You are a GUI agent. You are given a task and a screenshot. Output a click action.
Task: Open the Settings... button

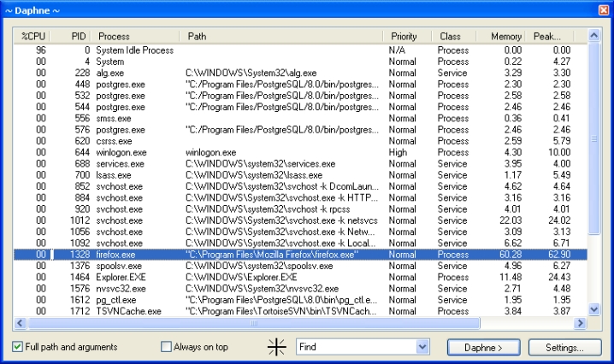[562, 347]
